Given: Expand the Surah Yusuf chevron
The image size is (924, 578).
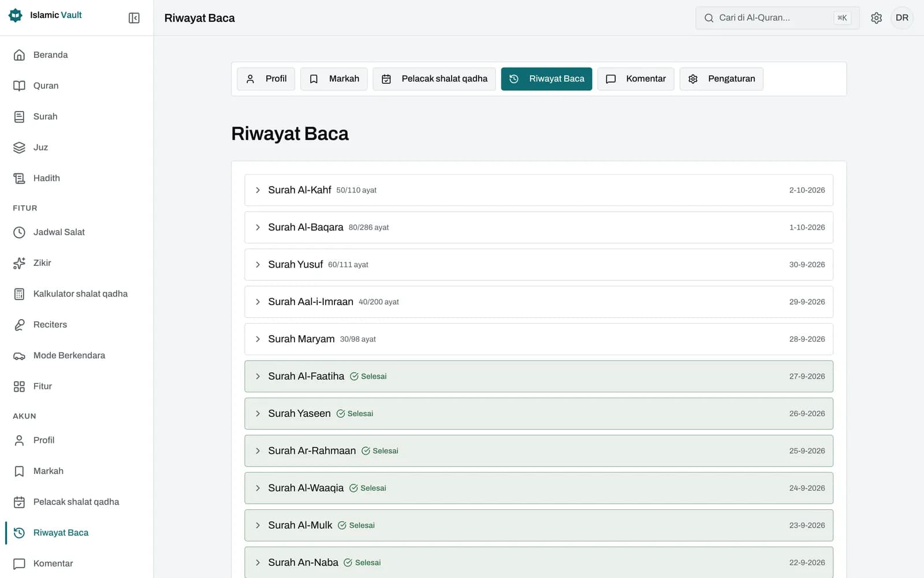Looking at the screenshot, I should tap(258, 265).
